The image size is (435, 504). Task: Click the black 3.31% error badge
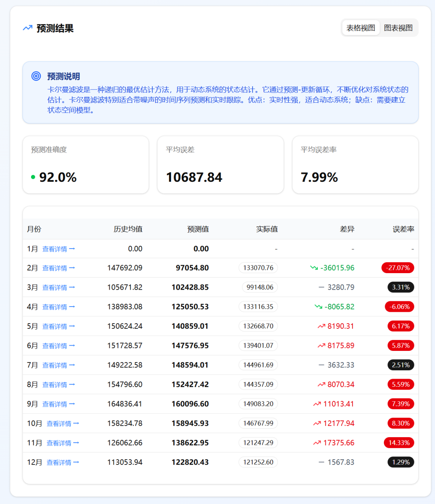tap(400, 288)
